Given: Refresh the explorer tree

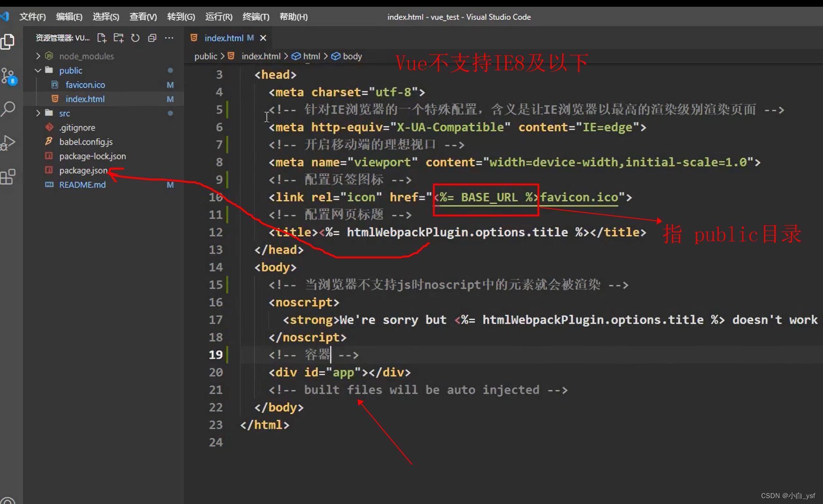Looking at the screenshot, I should pos(135,38).
